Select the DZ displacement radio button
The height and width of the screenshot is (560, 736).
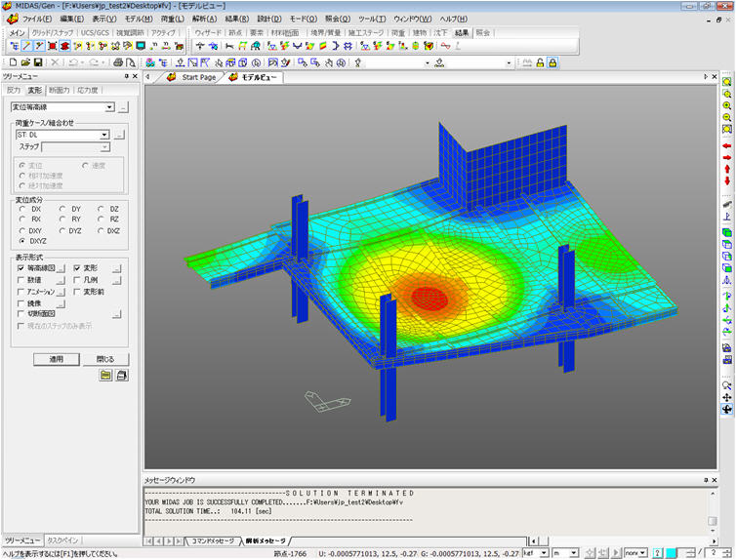pos(101,209)
